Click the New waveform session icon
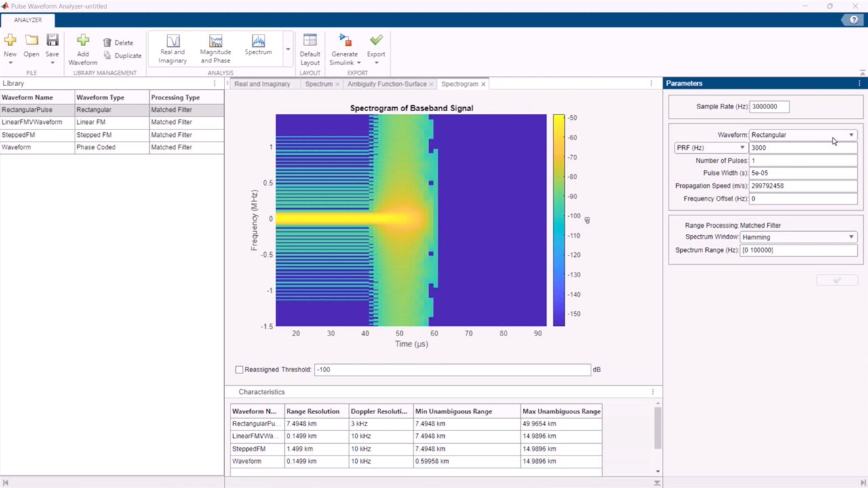Screen dimensions: 868x488 (10, 40)
